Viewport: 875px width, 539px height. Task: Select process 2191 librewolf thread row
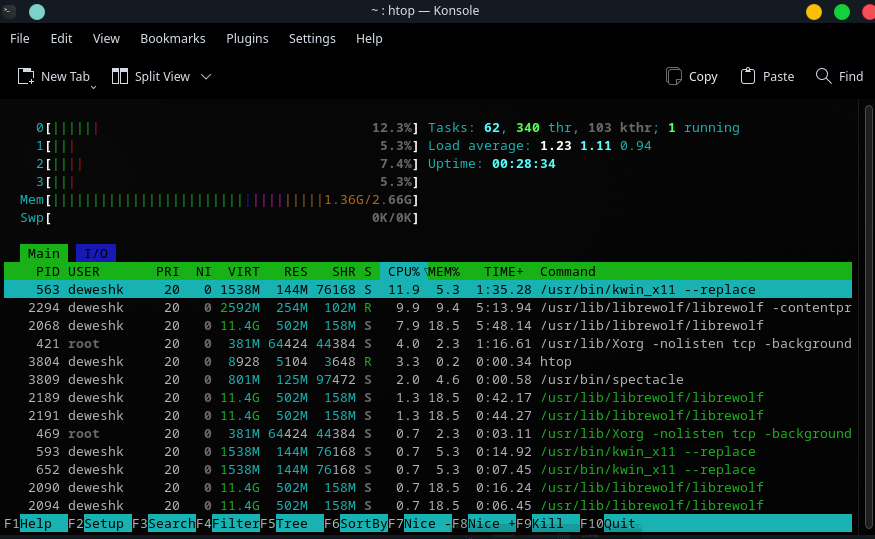(428, 416)
